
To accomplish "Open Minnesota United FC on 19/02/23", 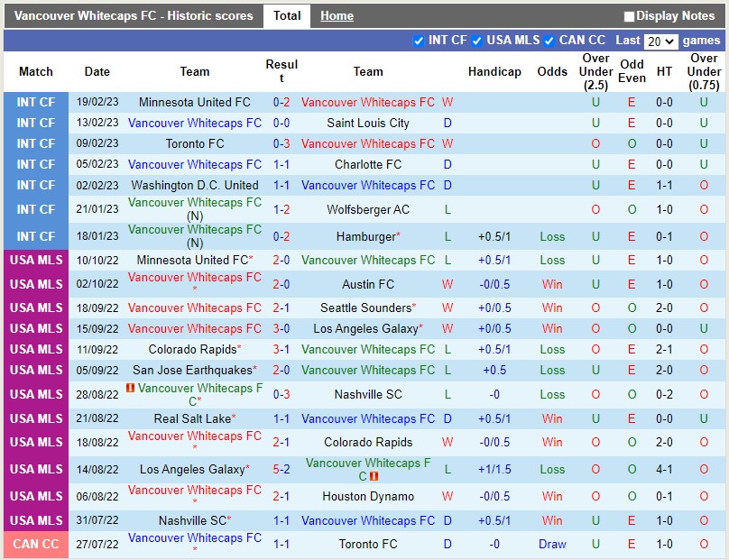I will coord(194,102).
